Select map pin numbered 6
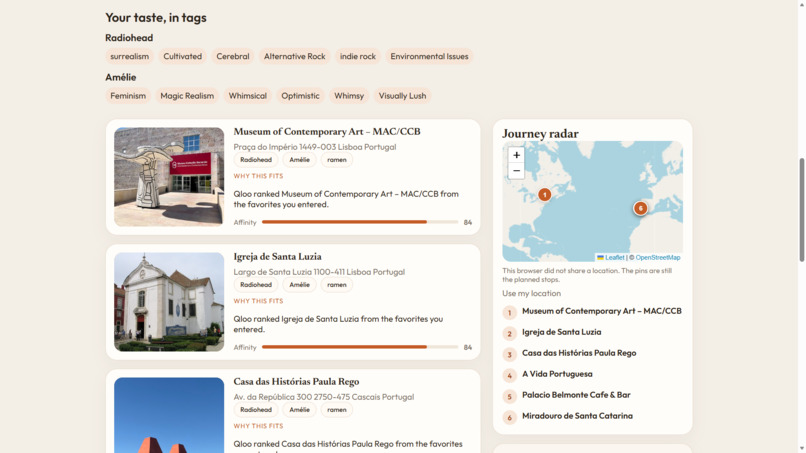The width and height of the screenshot is (806, 453). point(640,208)
